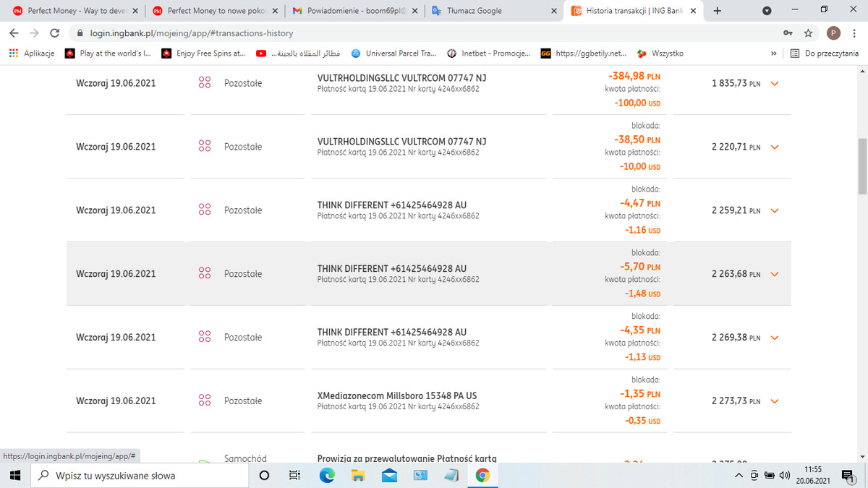Expand the 1 835,73 PLN transaction details
Screen dimensions: 868x488
775,83
